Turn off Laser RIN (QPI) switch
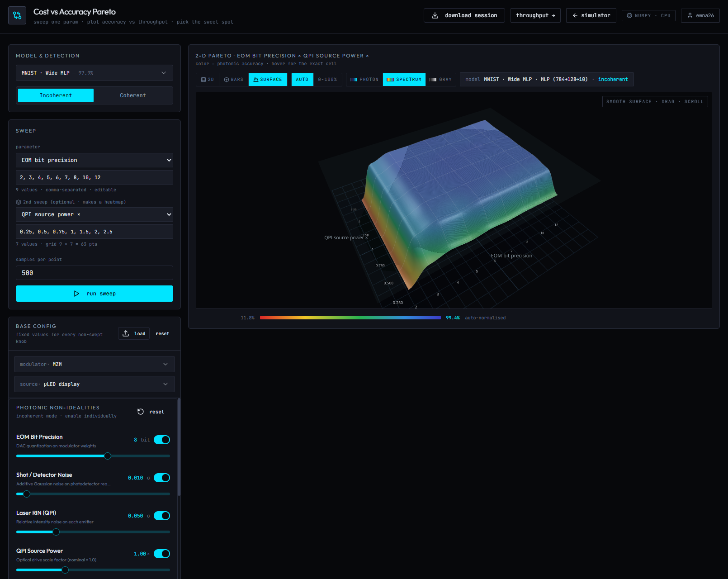The height and width of the screenshot is (579, 728). [162, 516]
